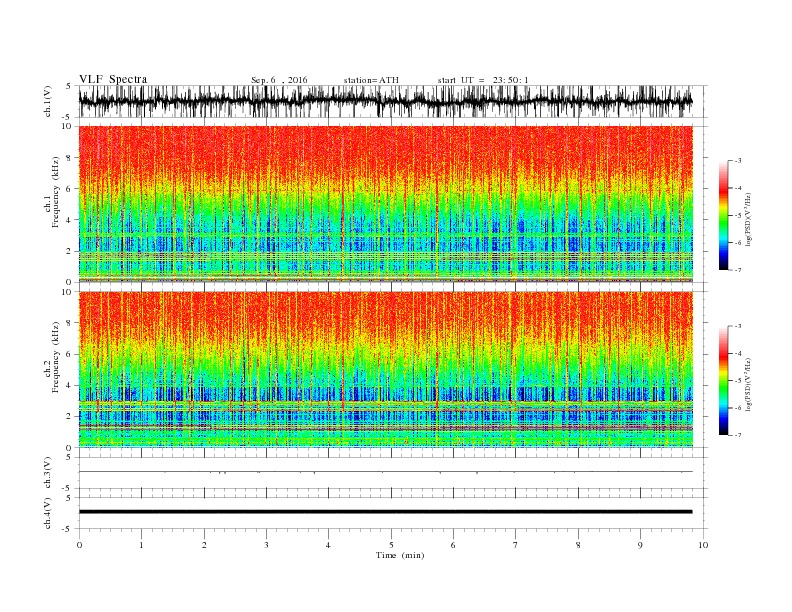Click the lower colorbar 'log(PSD)(V²/Hz)' label
The image size is (792, 612).
tap(750, 384)
